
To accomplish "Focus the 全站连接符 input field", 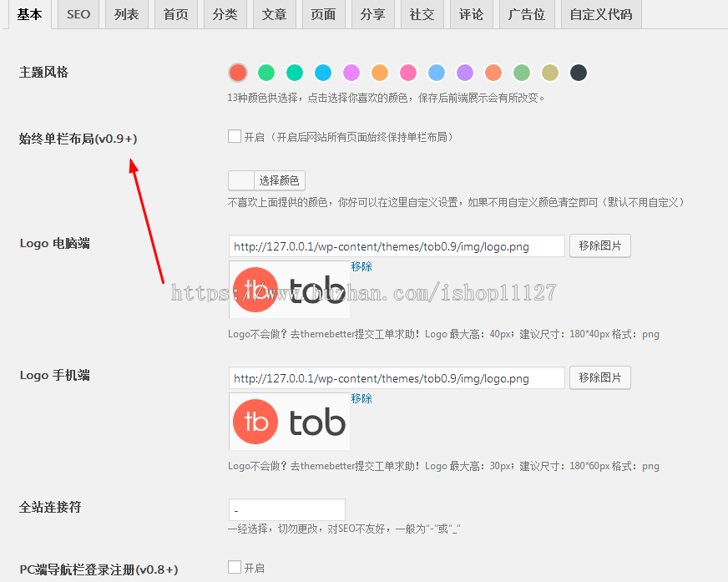I will [x=287, y=510].
